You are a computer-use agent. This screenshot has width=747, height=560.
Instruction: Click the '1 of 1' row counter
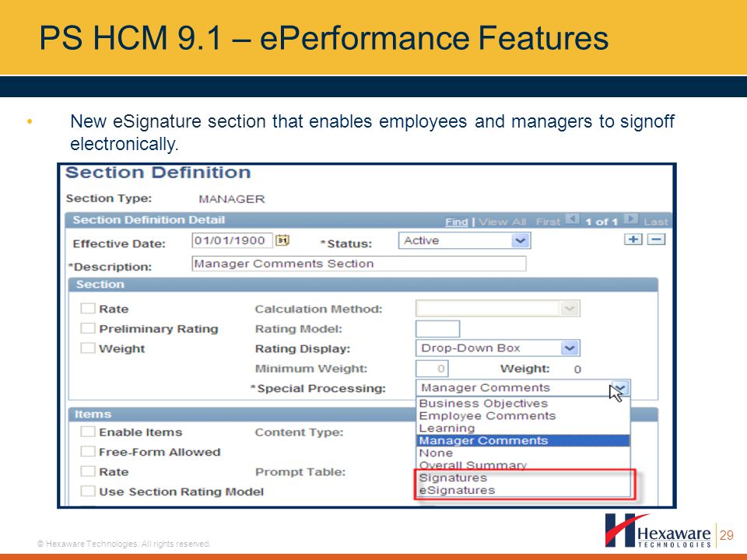[601, 222]
